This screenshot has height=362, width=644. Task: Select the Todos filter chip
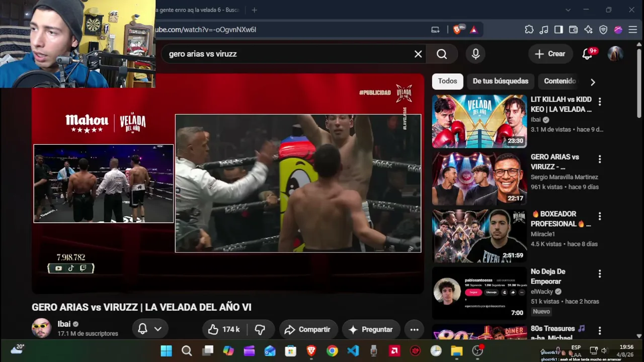pos(447,81)
